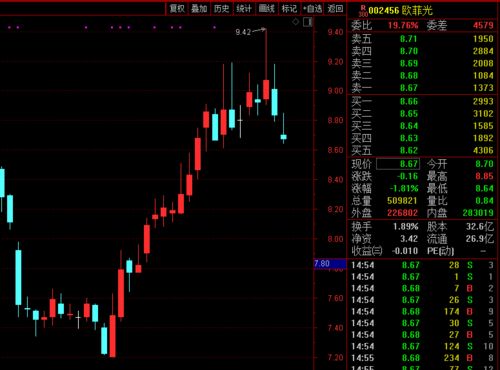The image size is (500, 370).
Task: Click the 卖一 ask price 8.67 row
Action: 422,88
